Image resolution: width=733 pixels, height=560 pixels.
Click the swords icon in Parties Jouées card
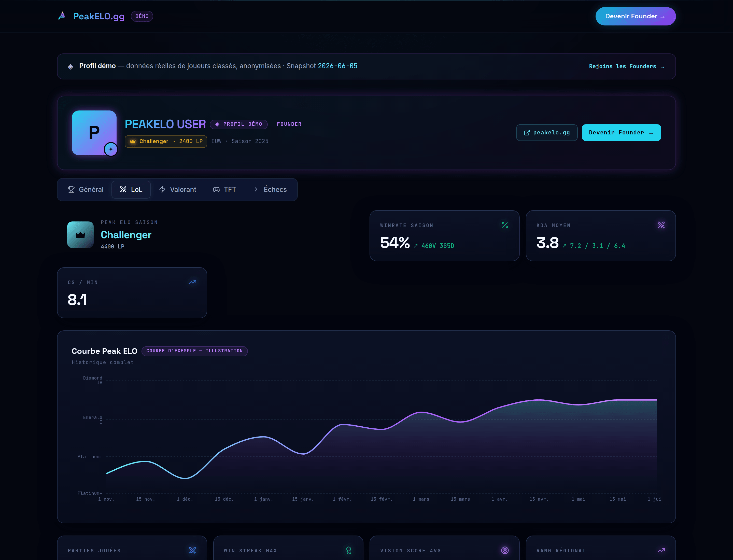(192, 551)
